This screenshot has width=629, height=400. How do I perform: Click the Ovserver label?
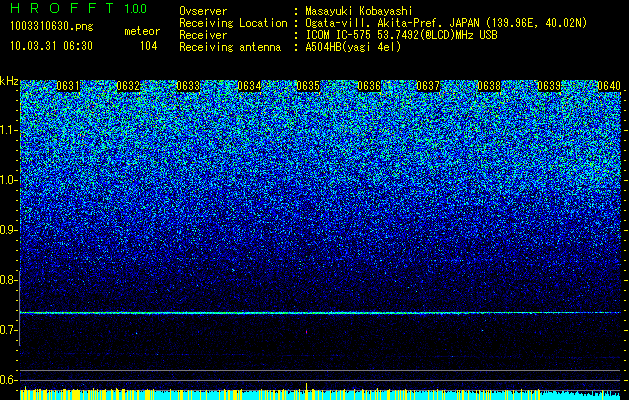pyautogui.click(x=203, y=11)
